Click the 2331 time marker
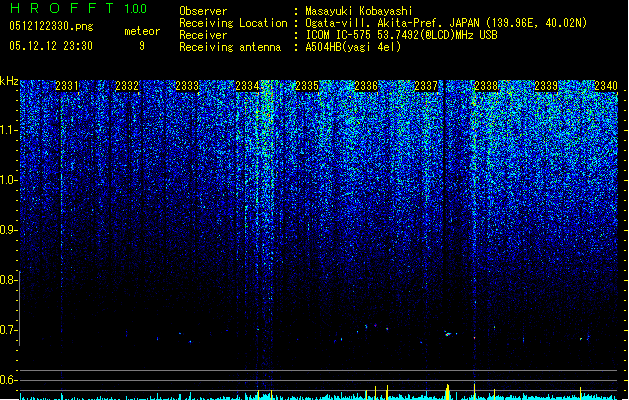Image resolution: width=629 pixels, height=400 pixels. click(x=67, y=86)
